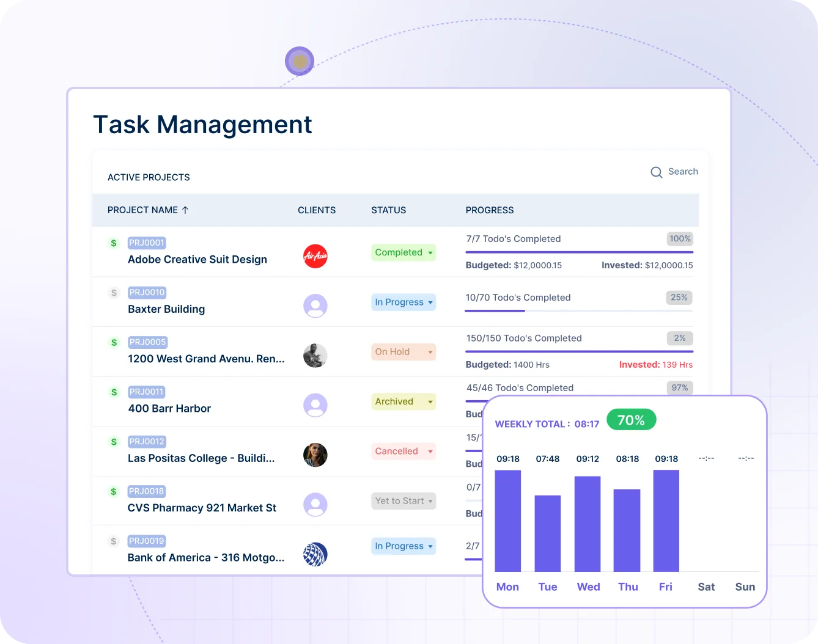The width and height of the screenshot is (818, 644).
Task: Open On Hold status dropdown
Action: click(403, 352)
